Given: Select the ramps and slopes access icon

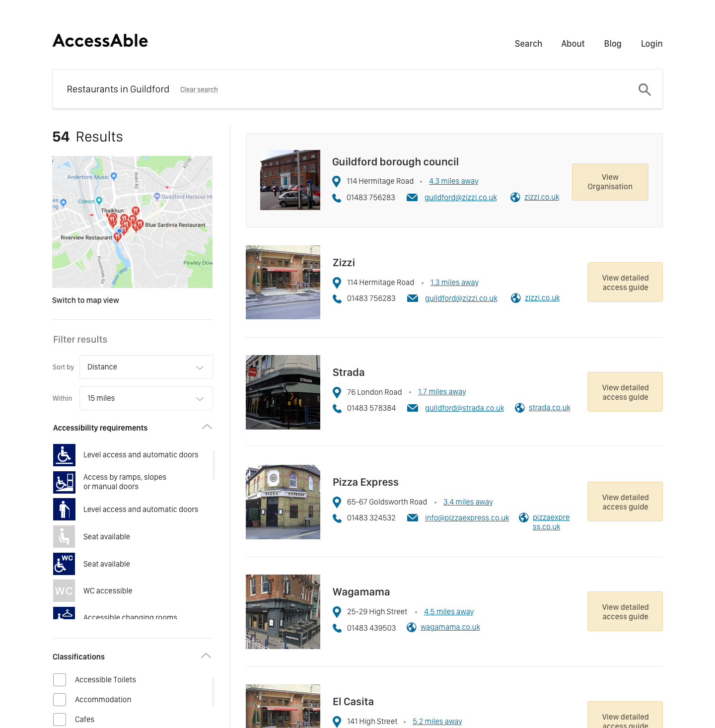Looking at the screenshot, I should 64,482.
